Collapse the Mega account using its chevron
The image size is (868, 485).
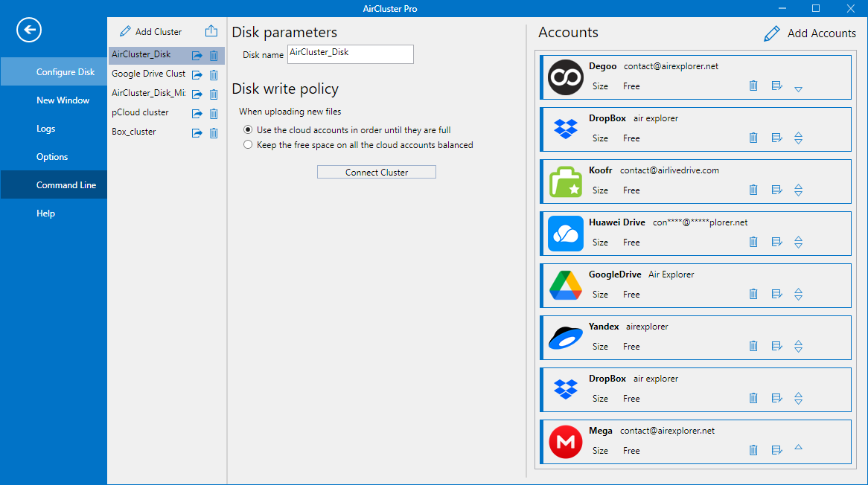(x=798, y=447)
